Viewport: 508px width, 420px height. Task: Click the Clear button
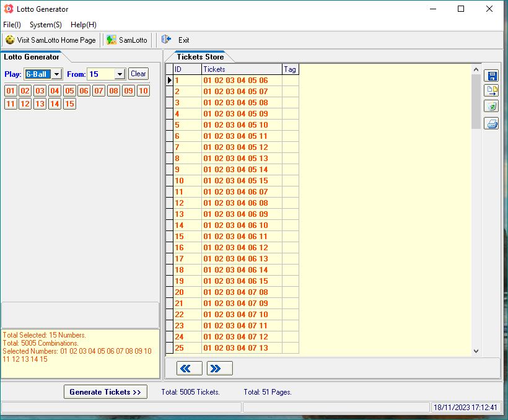tap(138, 74)
